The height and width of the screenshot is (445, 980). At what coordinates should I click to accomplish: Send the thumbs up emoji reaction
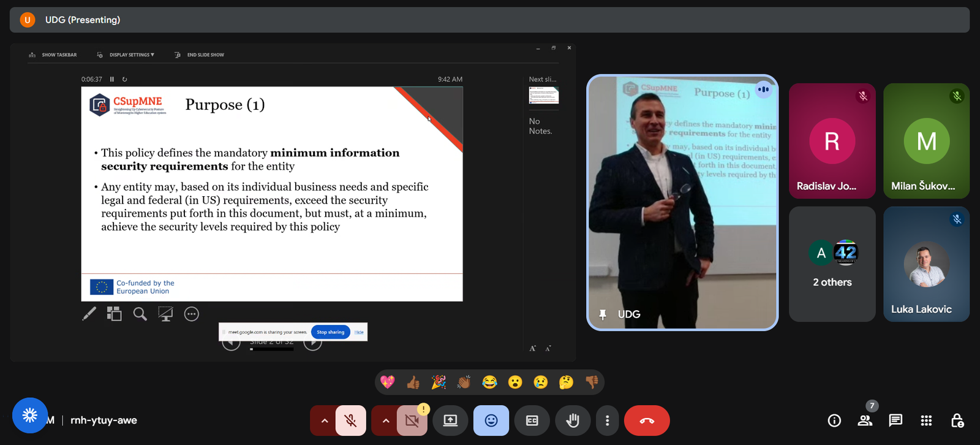(413, 382)
